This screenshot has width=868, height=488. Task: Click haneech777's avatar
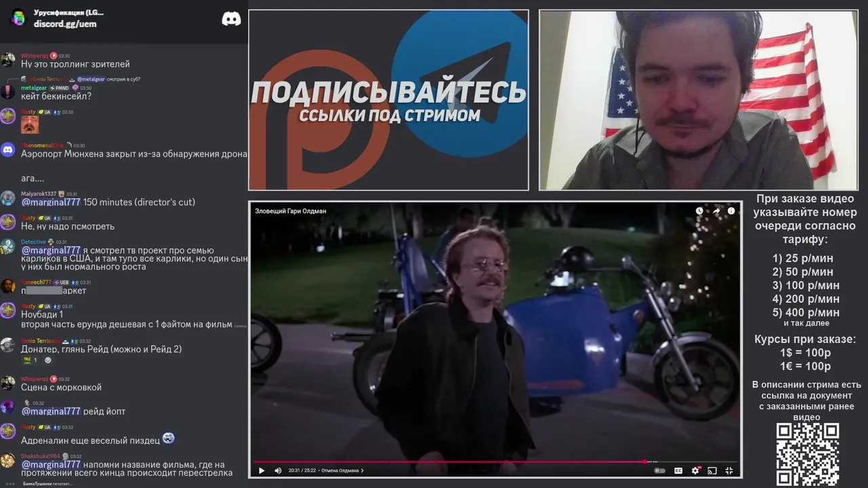(x=7, y=286)
